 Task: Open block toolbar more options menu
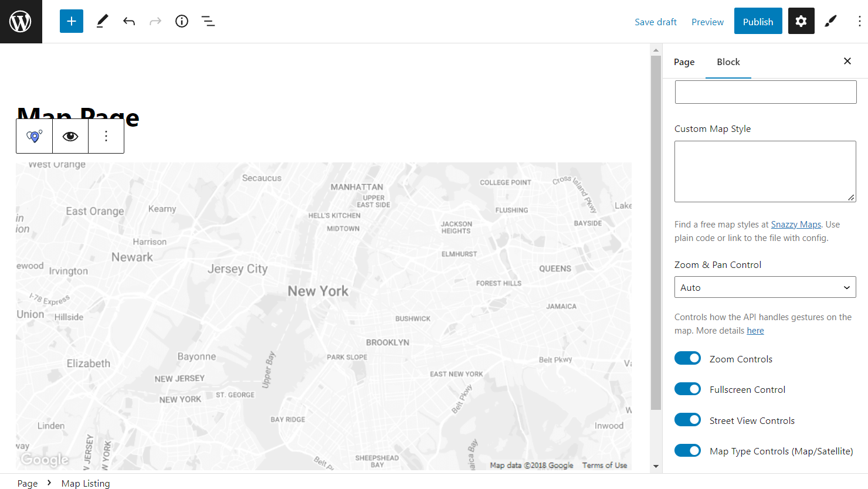[106, 136]
